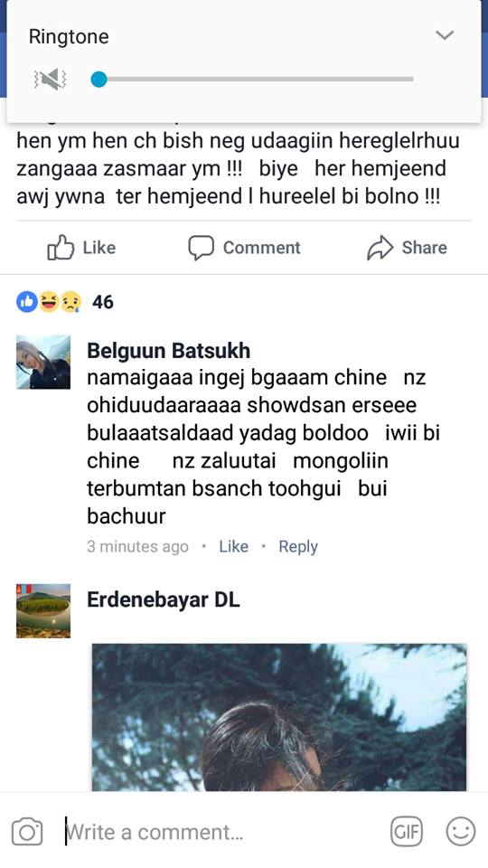Expand the Ringtone volume panel chevron
Image resolution: width=488 pixels, height=868 pixels.
(x=445, y=35)
